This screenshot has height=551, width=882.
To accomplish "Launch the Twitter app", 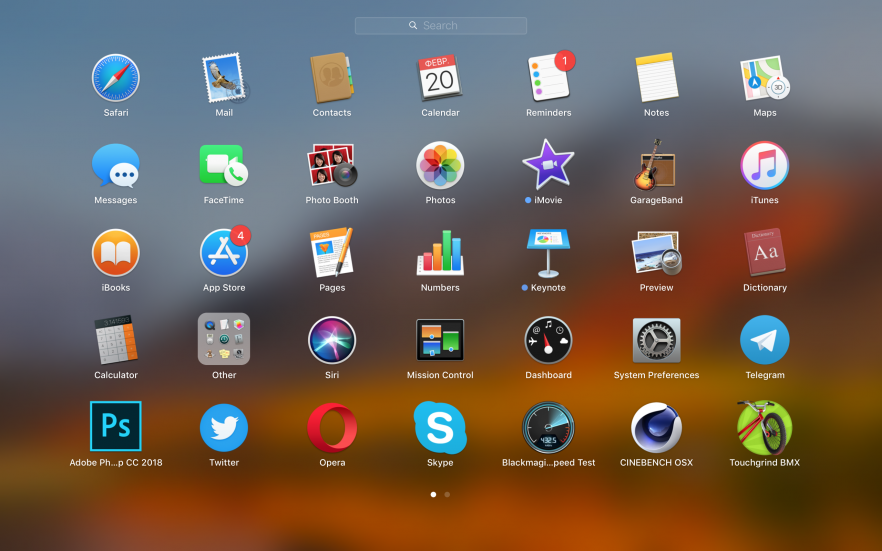I will (x=224, y=427).
